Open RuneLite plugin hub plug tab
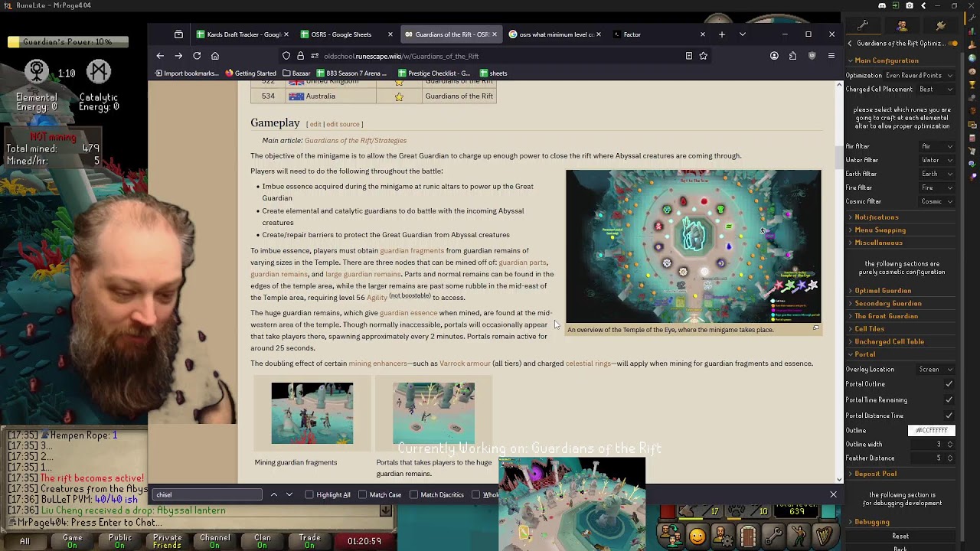Image resolution: width=980 pixels, height=551 pixels. tap(941, 25)
